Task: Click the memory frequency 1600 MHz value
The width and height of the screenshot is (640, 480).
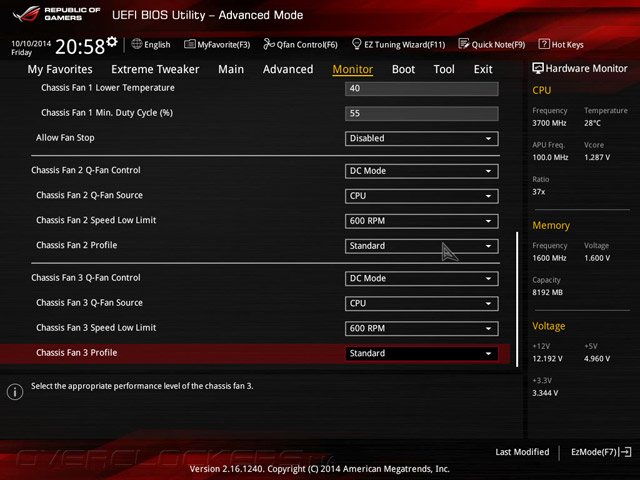Action: pos(549,258)
